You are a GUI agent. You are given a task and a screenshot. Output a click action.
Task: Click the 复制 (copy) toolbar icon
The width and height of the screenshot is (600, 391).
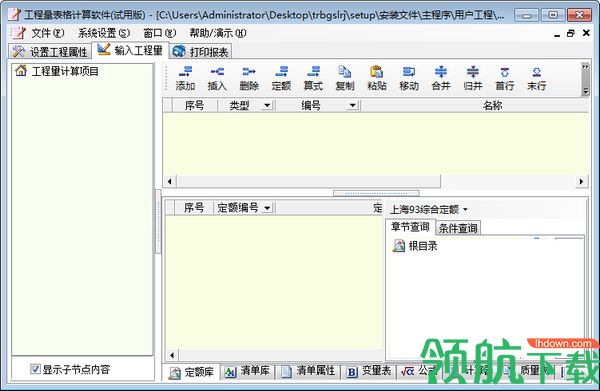click(x=345, y=78)
